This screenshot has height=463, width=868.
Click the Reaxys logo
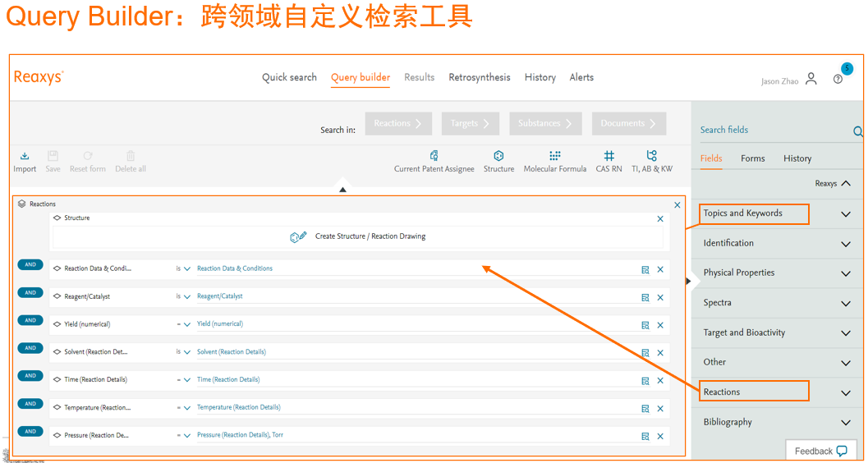pos(39,77)
